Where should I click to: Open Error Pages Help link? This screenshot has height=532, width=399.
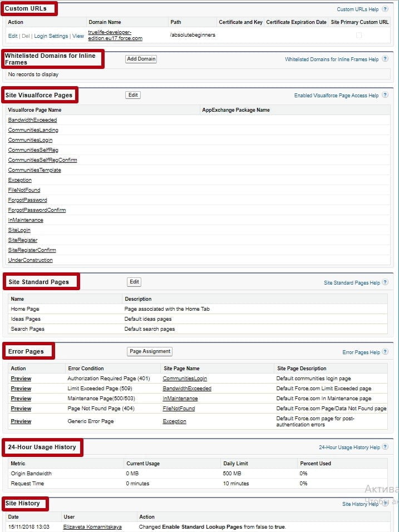pos(361,352)
